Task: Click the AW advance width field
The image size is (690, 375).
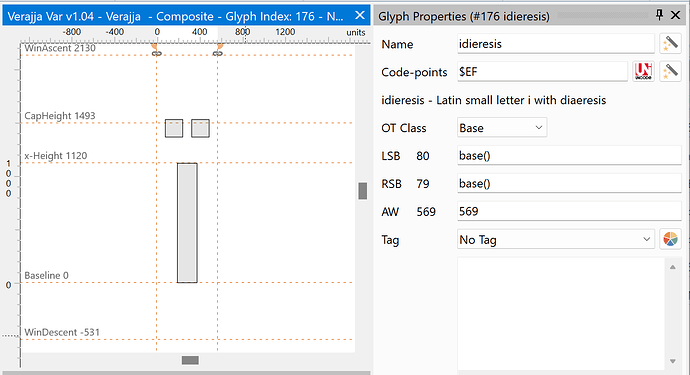Action: tap(569, 212)
